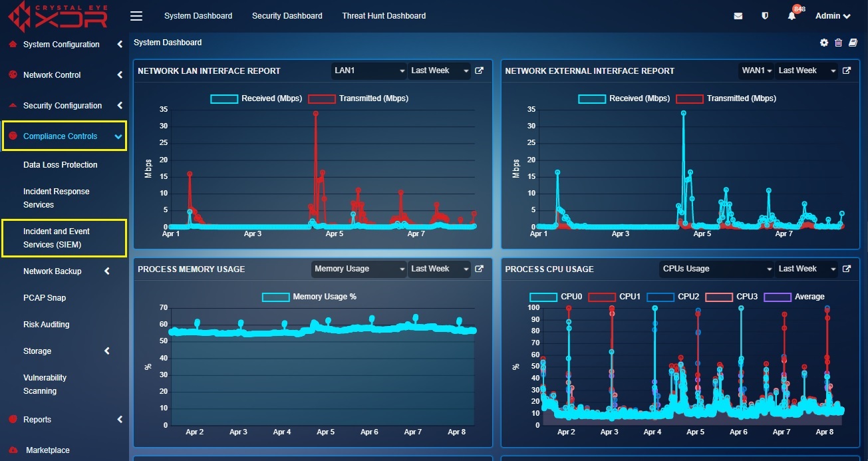
Task: Click the shield icon in top bar
Action: coord(765,16)
